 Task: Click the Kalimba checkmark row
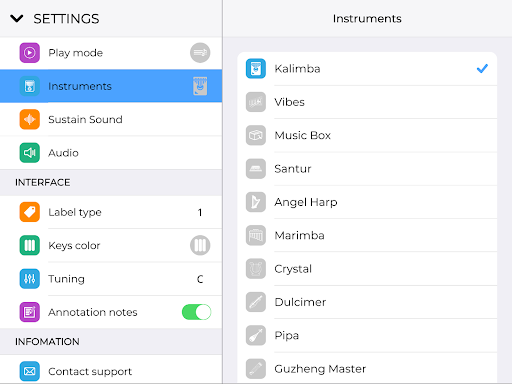pos(367,69)
